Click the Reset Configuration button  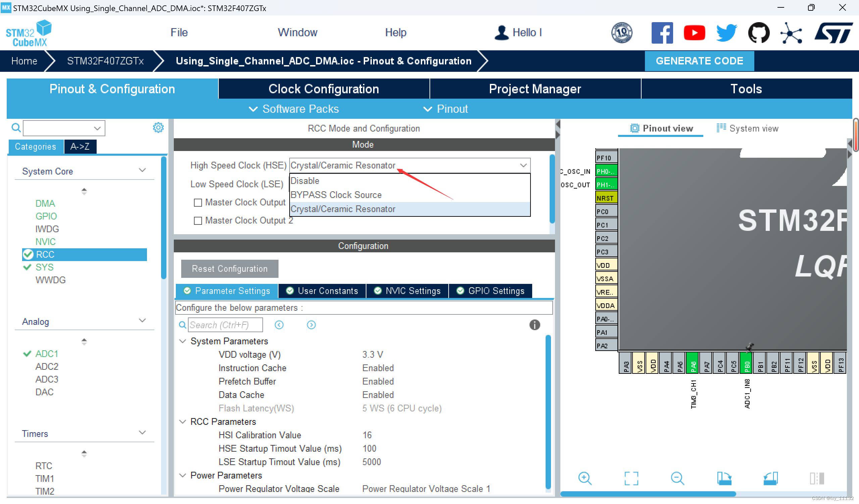pos(230,269)
